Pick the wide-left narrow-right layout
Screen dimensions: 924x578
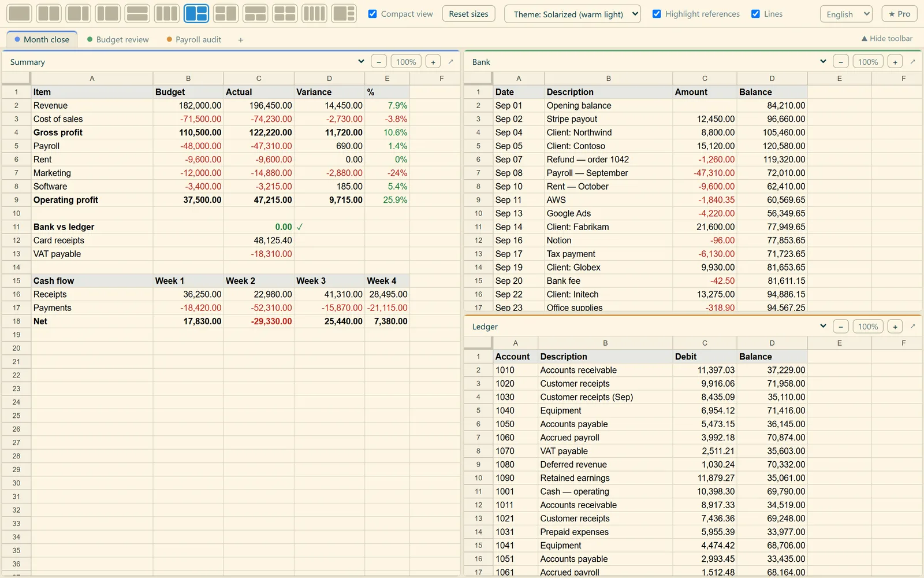(79, 13)
